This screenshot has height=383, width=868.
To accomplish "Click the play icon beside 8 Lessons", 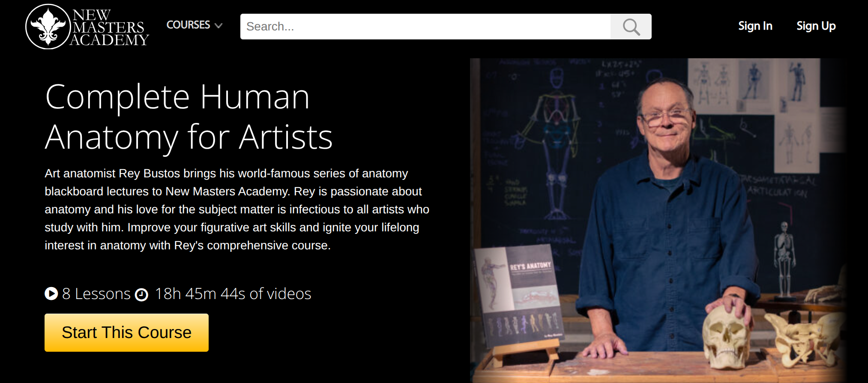I will point(51,293).
